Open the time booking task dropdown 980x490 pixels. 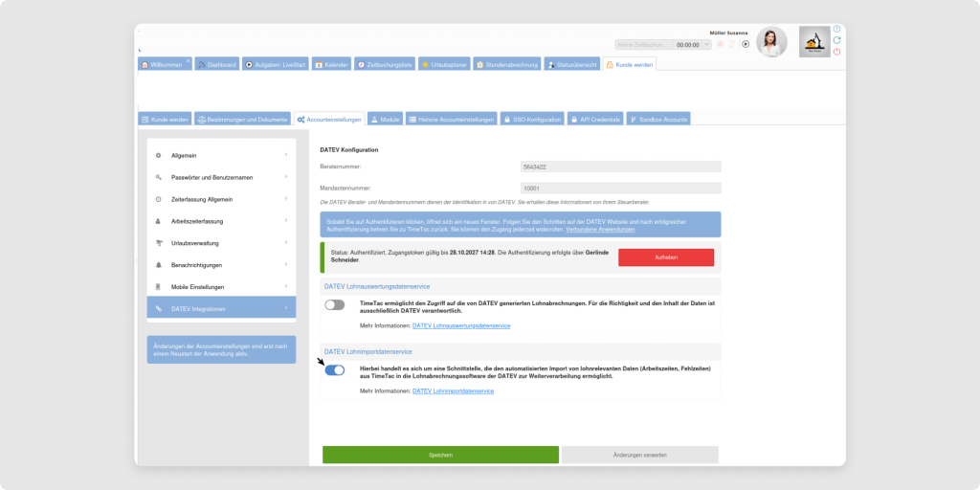(x=707, y=44)
